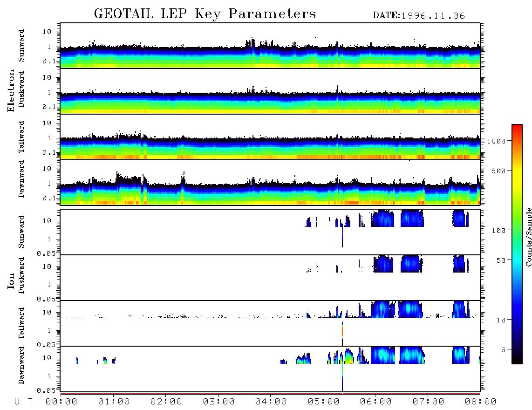Click inside the Electron Sunward spectrogram panel
This screenshot has width=532, height=410.
(270, 46)
